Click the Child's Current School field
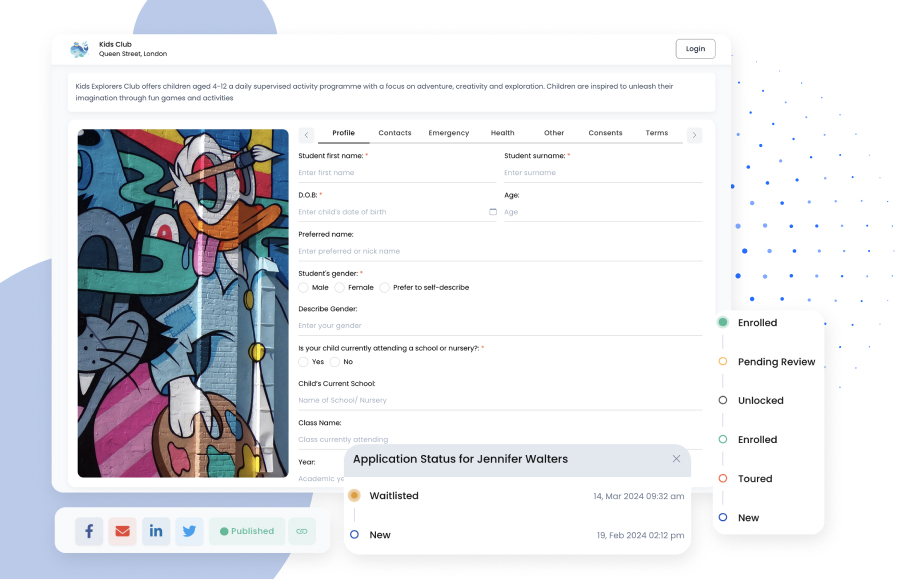This screenshot has width=900, height=579. pyautogui.click(x=500, y=400)
